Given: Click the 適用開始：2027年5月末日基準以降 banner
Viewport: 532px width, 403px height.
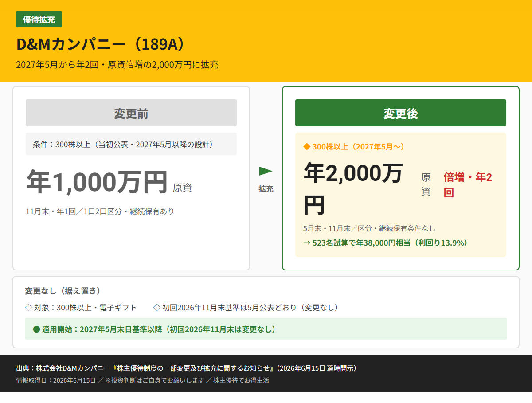Looking at the screenshot, I should (266, 329).
